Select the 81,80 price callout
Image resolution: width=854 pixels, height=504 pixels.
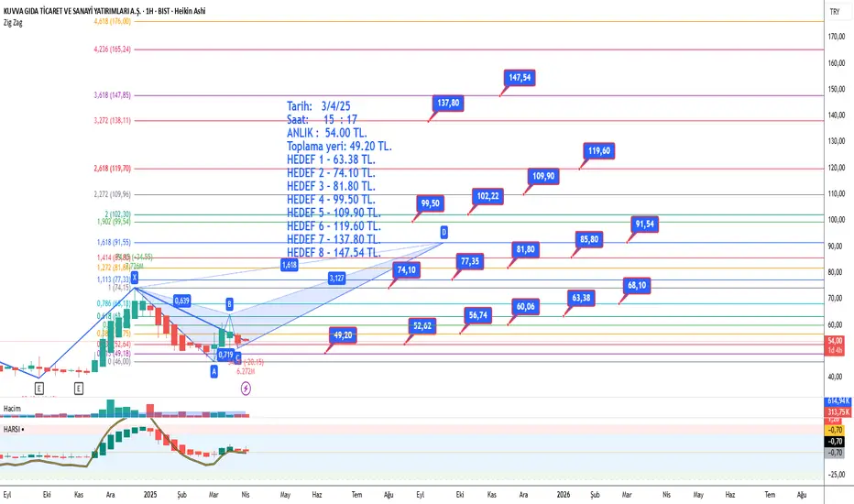[526, 249]
